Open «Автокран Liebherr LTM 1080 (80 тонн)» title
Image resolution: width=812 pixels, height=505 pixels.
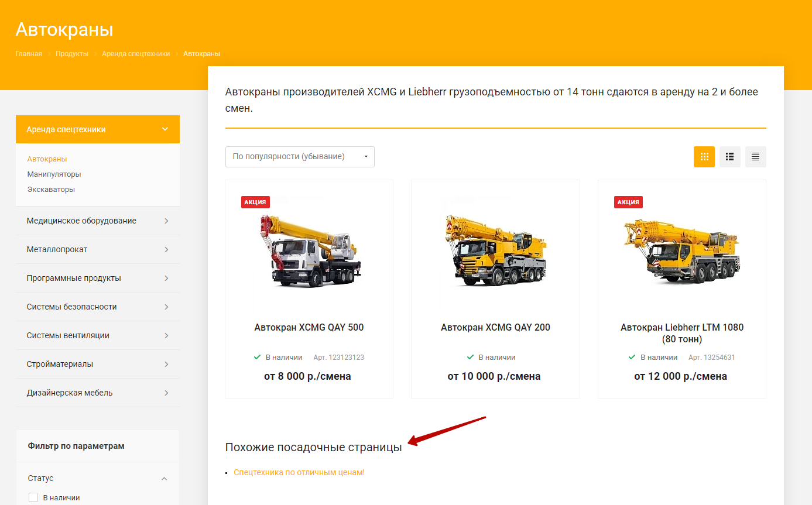coord(682,333)
